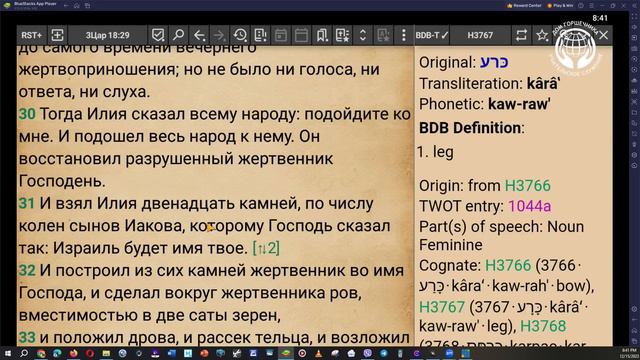
Task: Click the H3767 dictionary entry field
Action: pos(480,36)
